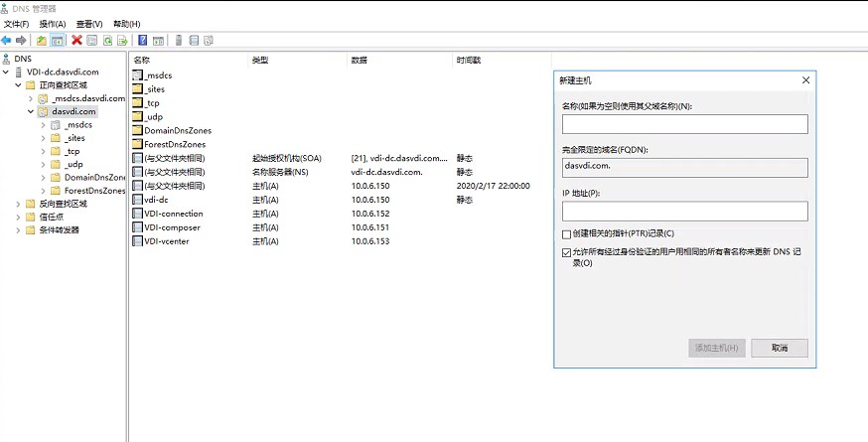Image resolution: width=868 pixels, height=442 pixels.
Task: Expand the _sites subfolder in tree
Action: 43,138
